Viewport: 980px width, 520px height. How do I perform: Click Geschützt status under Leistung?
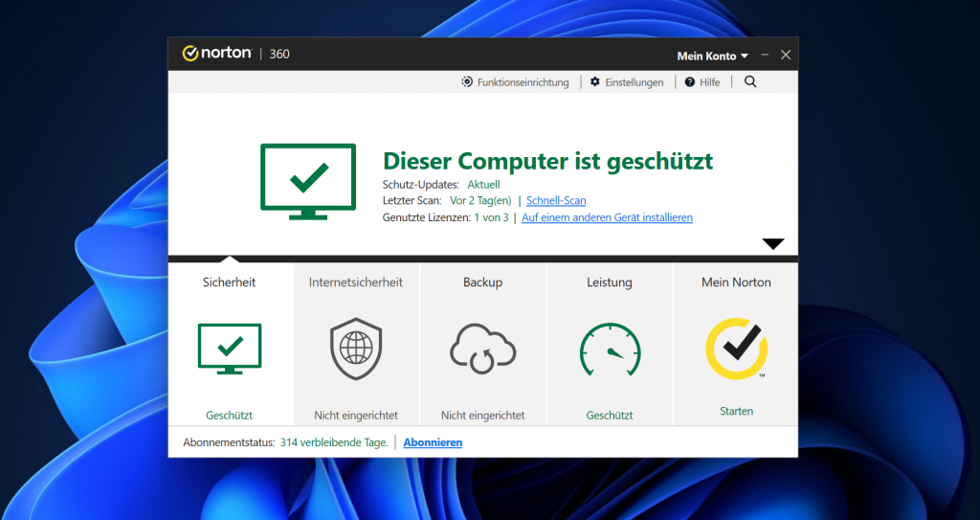click(x=610, y=415)
